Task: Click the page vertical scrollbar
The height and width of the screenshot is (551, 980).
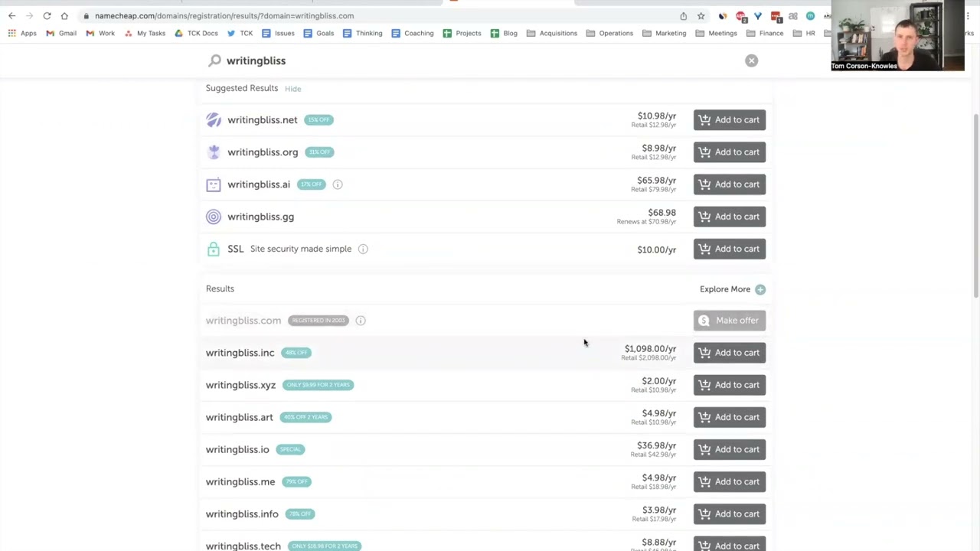Action: click(975, 207)
